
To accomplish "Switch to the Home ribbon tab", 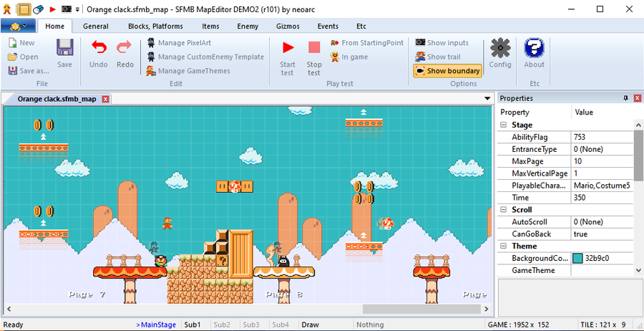I will [x=54, y=27].
